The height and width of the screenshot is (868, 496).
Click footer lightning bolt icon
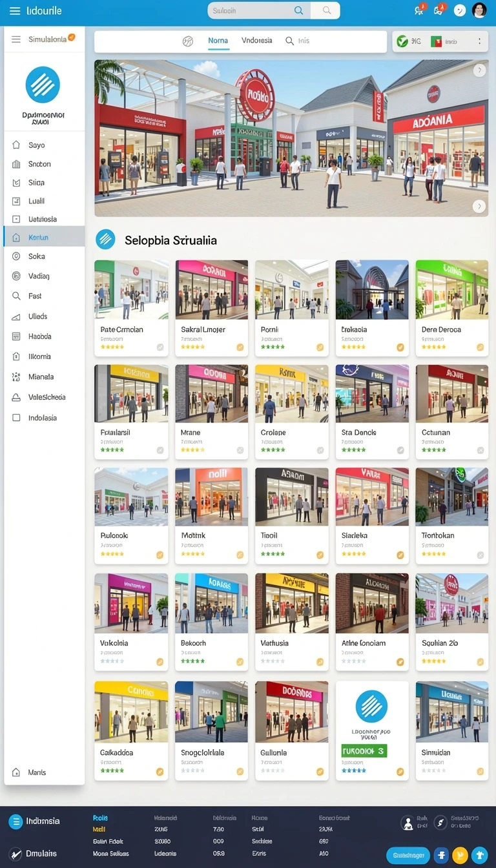(440, 823)
